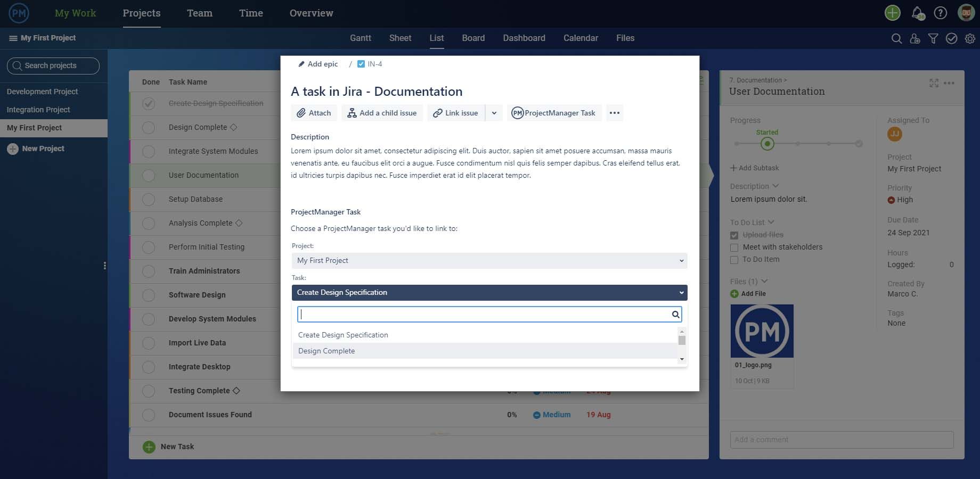Collapse the Files (1) section
Viewport: 980px width, 479px height.
point(764,281)
